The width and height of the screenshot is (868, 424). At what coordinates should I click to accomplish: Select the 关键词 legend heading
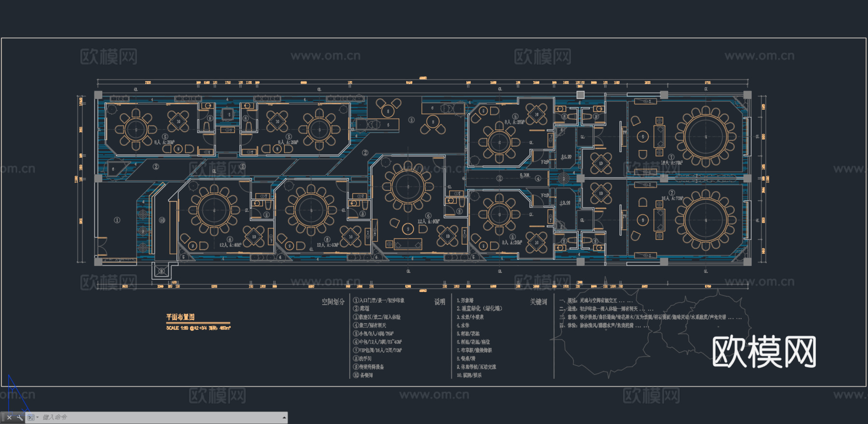coord(539,302)
